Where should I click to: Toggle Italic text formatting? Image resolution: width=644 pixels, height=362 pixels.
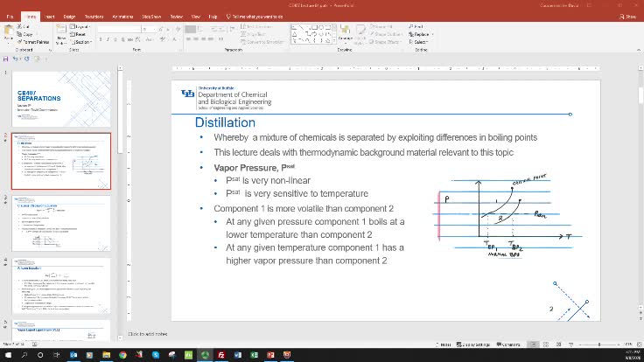coord(109,39)
